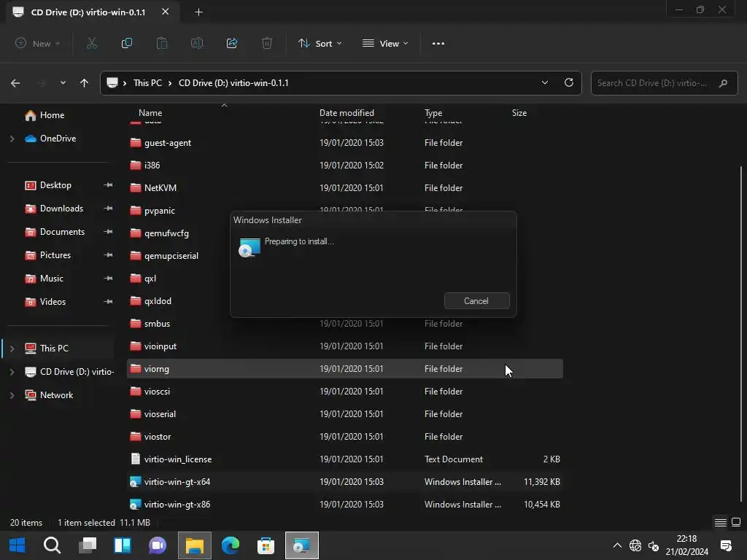This screenshot has height=560, width=747.
Task: Click the Share icon in toolbar
Action: pos(232,43)
